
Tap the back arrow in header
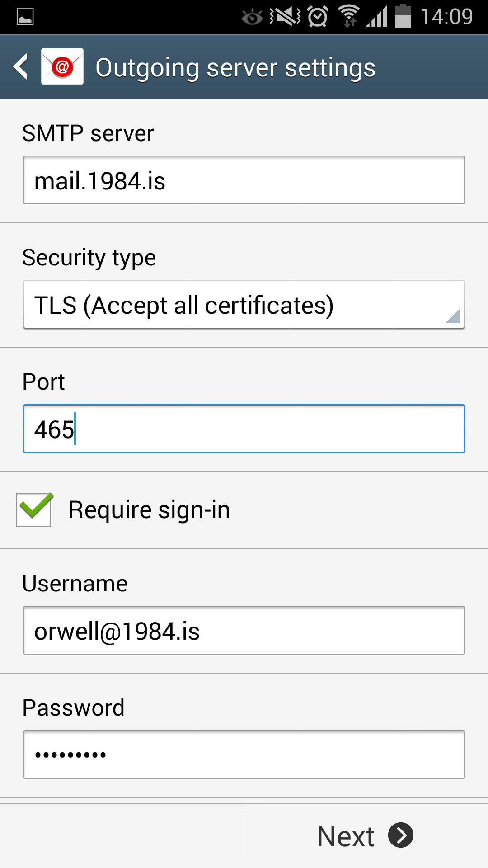click(21, 67)
